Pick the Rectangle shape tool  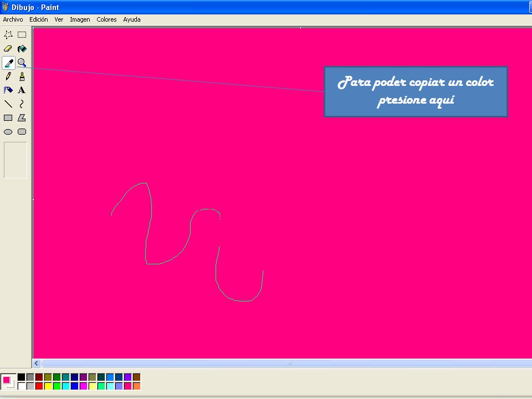(x=8, y=117)
